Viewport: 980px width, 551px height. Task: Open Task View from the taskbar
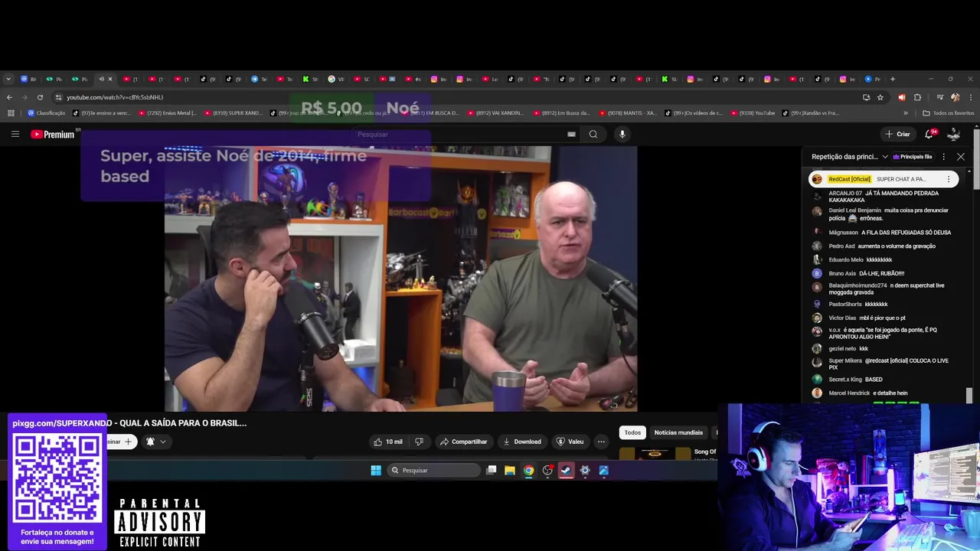(x=492, y=471)
